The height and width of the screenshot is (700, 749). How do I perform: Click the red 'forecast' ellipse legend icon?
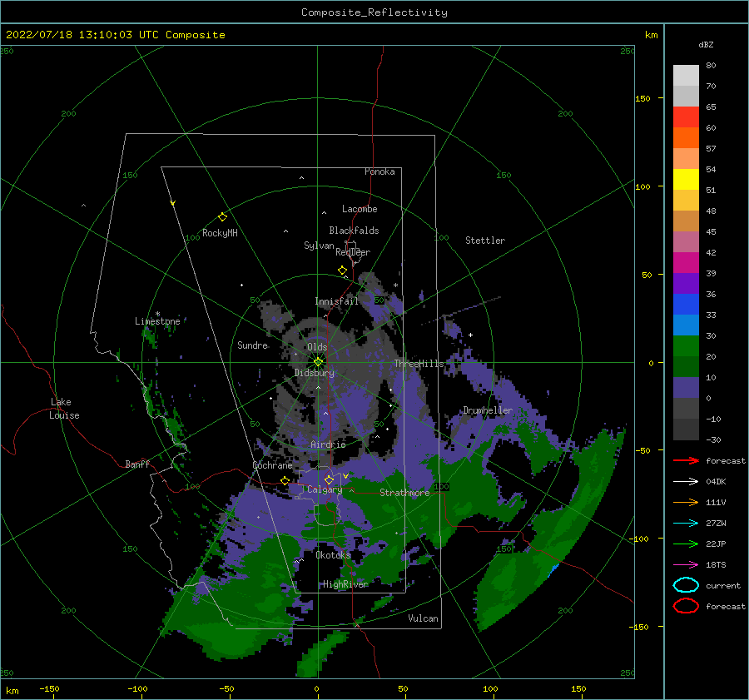(686, 606)
